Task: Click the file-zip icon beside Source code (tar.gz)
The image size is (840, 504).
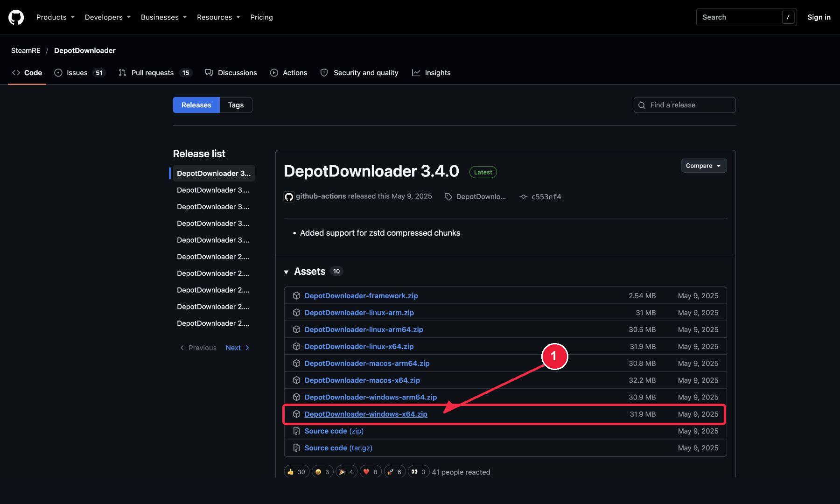Action: 296,448
